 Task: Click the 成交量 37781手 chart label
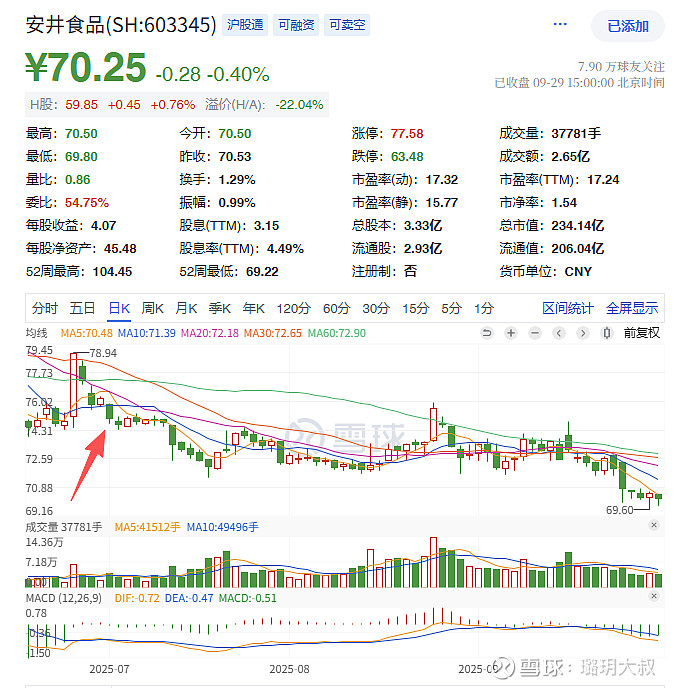(x=64, y=527)
